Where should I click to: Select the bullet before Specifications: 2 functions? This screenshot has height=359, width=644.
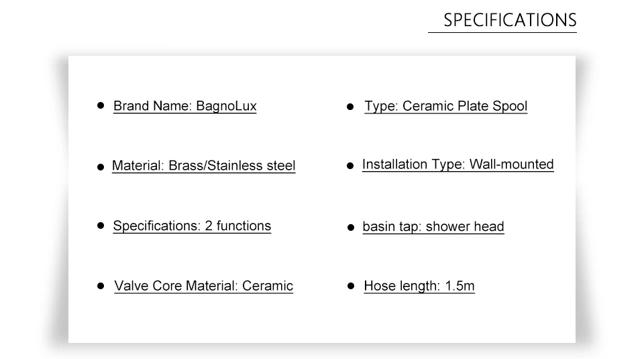tap(101, 225)
